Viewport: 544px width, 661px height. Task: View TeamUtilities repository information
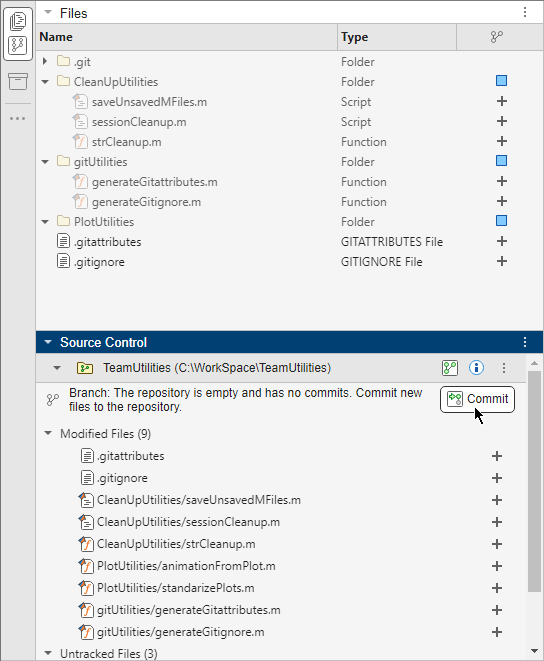pos(476,368)
